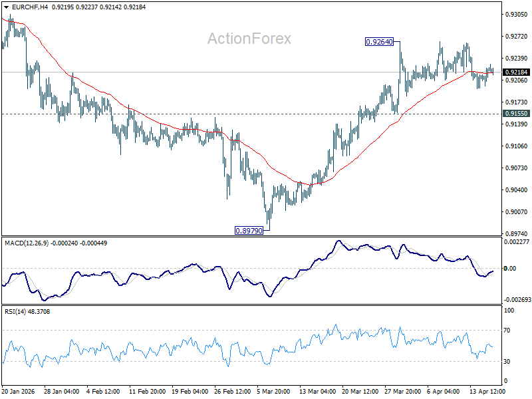Select the 13 Apr 12:00 time marker
Viewport: 532px width, 399px height.
coord(487,392)
